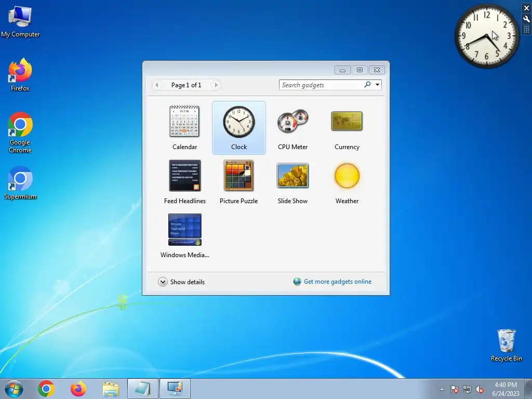Close the gadget gallery window
The height and width of the screenshot is (399, 532).
377,70
